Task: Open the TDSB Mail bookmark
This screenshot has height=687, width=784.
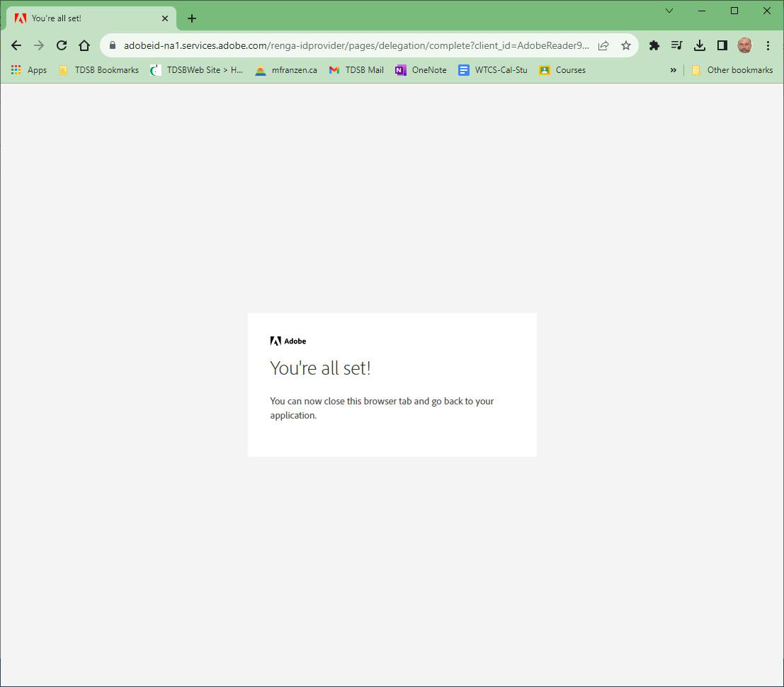Action: coord(356,70)
